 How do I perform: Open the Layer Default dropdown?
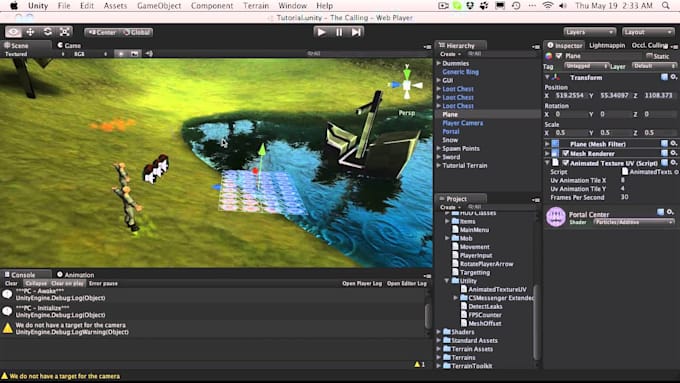click(654, 66)
